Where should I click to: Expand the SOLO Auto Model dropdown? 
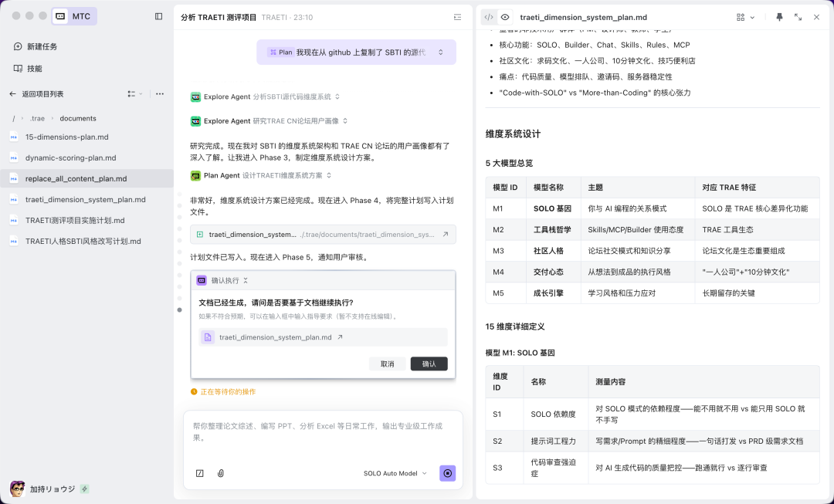pyautogui.click(x=394, y=473)
